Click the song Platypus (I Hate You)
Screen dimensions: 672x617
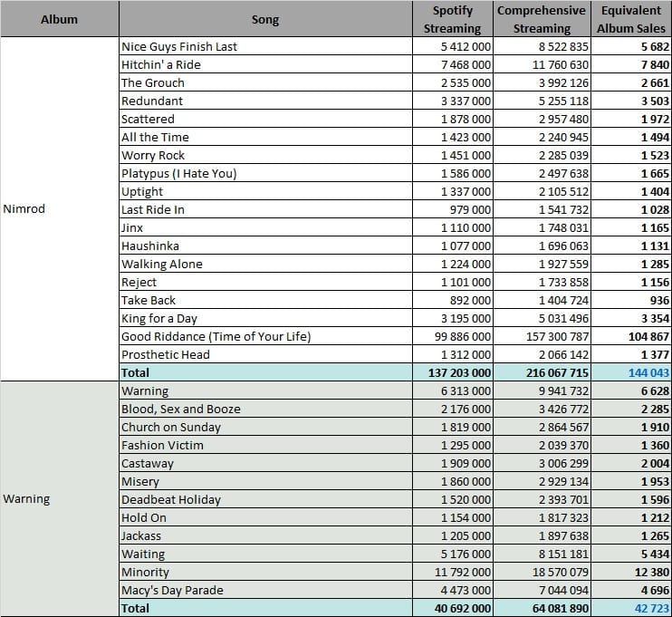(265, 173)
